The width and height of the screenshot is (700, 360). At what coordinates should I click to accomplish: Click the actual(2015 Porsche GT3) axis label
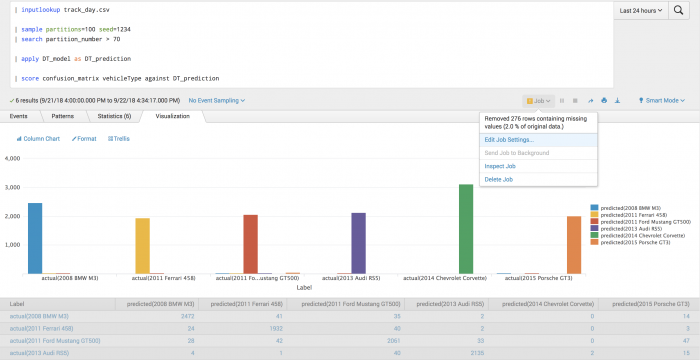point(538,278)
